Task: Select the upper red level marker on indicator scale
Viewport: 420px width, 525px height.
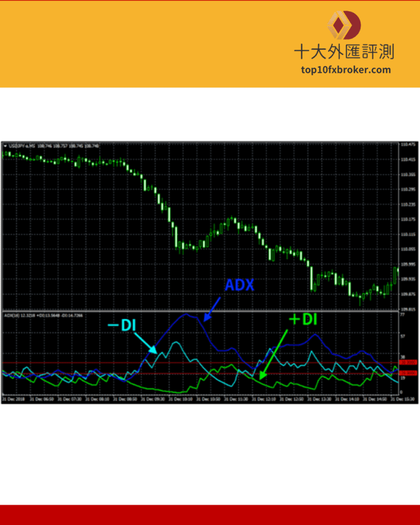Action: 408,362
